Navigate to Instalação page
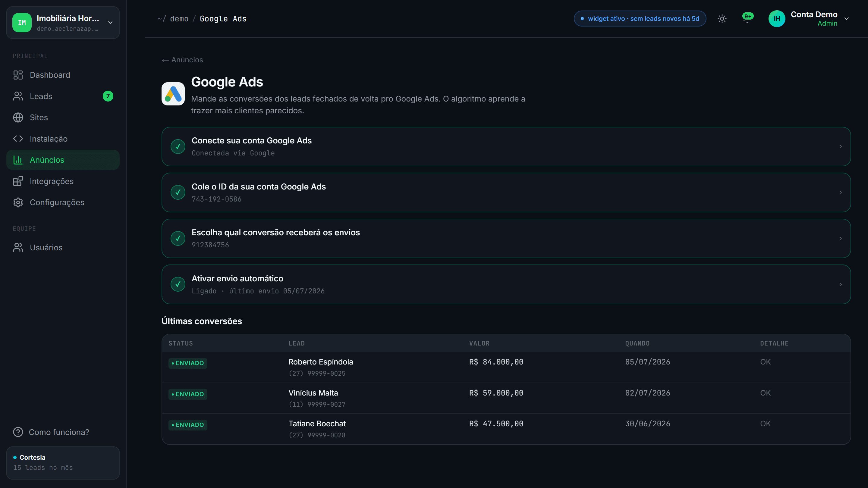The image size is (868, 488). 63,139
